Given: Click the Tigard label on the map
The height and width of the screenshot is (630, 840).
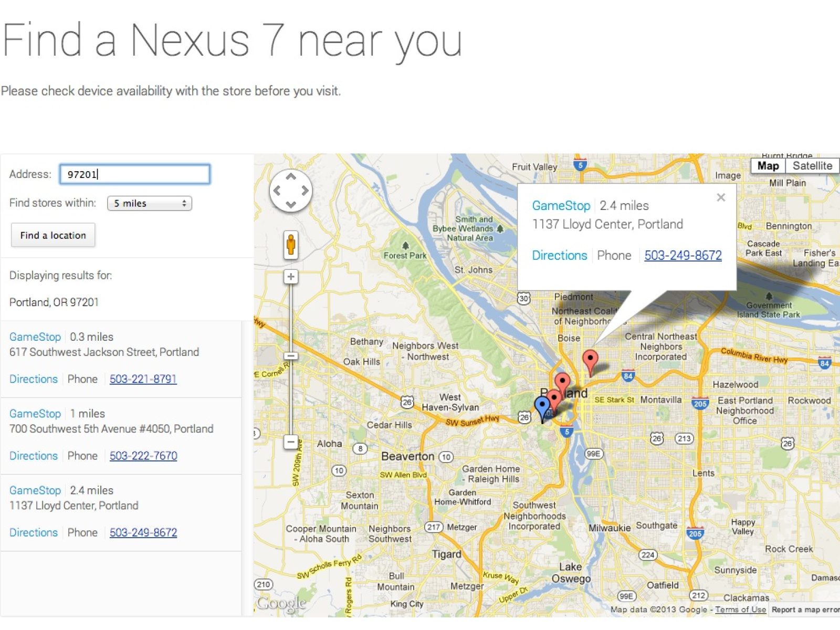Looking at the screenshot, I should pyautogui.click(x=447, y=554).
